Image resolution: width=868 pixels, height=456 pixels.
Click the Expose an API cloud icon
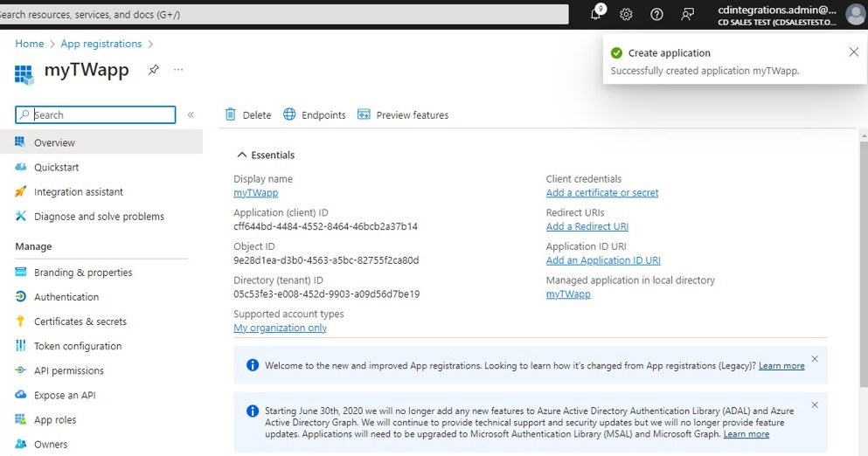click(x=20, y=395)
